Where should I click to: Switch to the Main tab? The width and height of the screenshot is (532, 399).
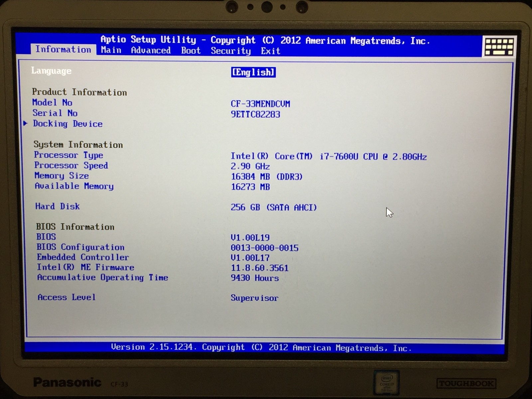tap(111, 50)
